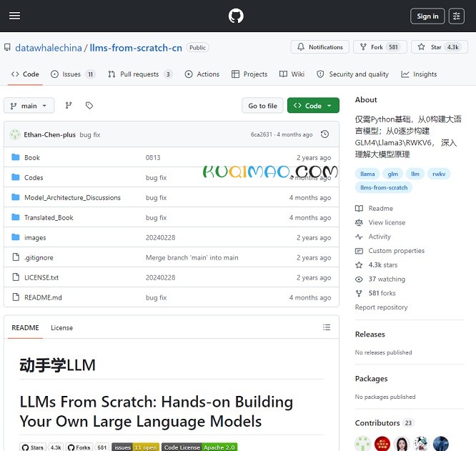476x451 pixels.
Task: Click the Code License Apache 2.0 badge
Action: pyautogui.click(x=199, y=447)
